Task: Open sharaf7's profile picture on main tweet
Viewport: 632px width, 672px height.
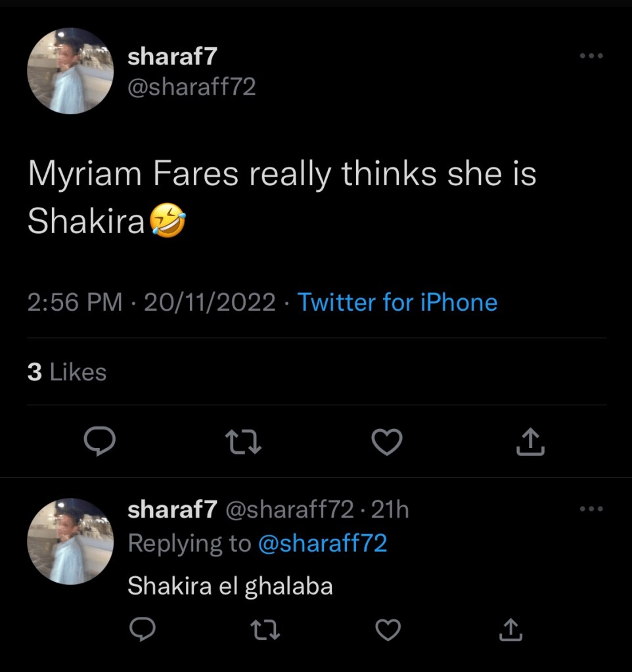Action: tap(70, 71)
